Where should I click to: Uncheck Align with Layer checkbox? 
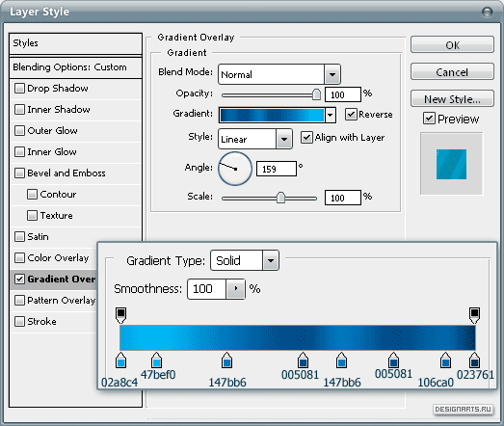306,138
